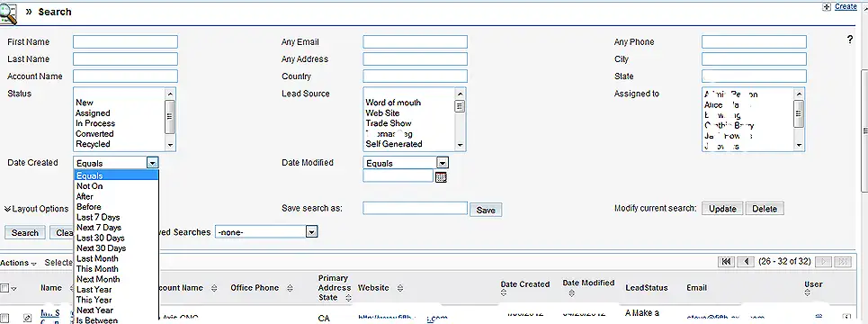Go to the previous page of results
This screenshot has width=868, height=324.
pyautogui.click(x=746, y=261)
